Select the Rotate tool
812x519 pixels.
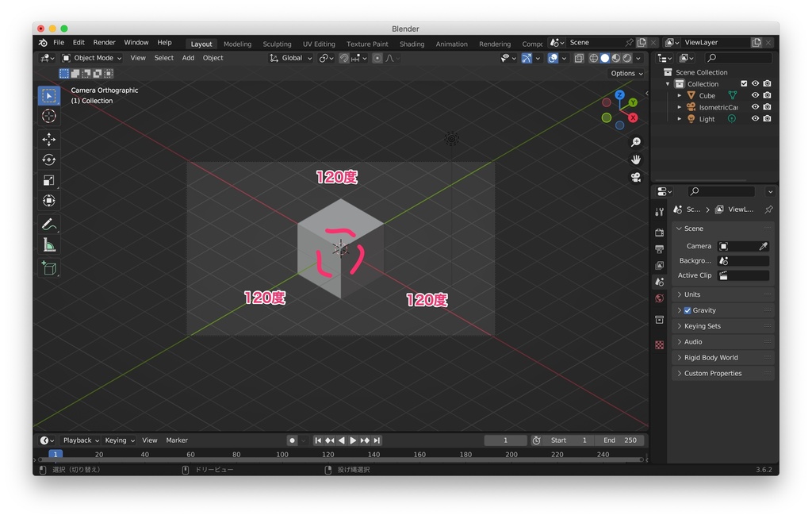[49, 160]
